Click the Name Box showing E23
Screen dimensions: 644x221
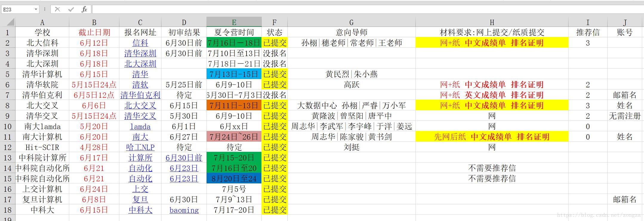pyautogui.click(x=18, y=10)
